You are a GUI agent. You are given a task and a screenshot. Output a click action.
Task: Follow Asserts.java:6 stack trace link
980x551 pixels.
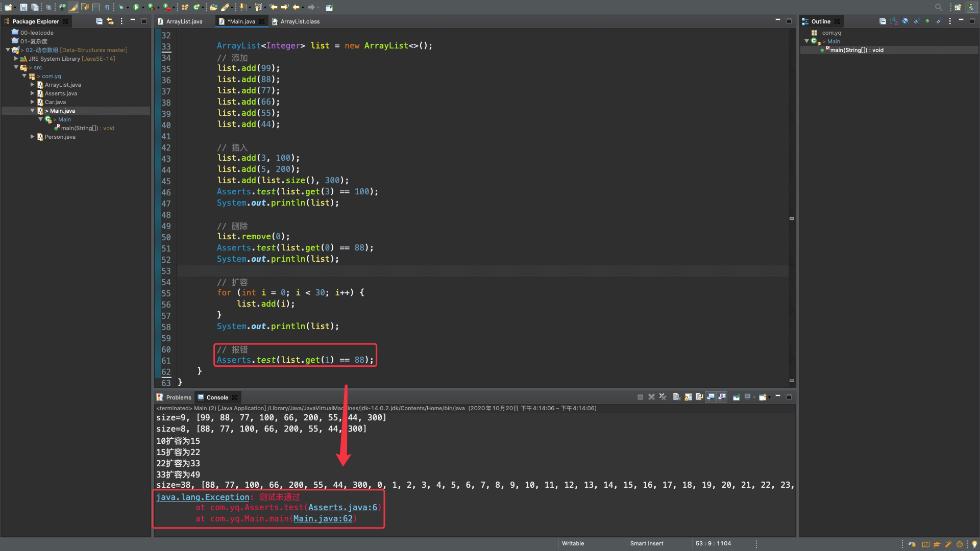342,508
